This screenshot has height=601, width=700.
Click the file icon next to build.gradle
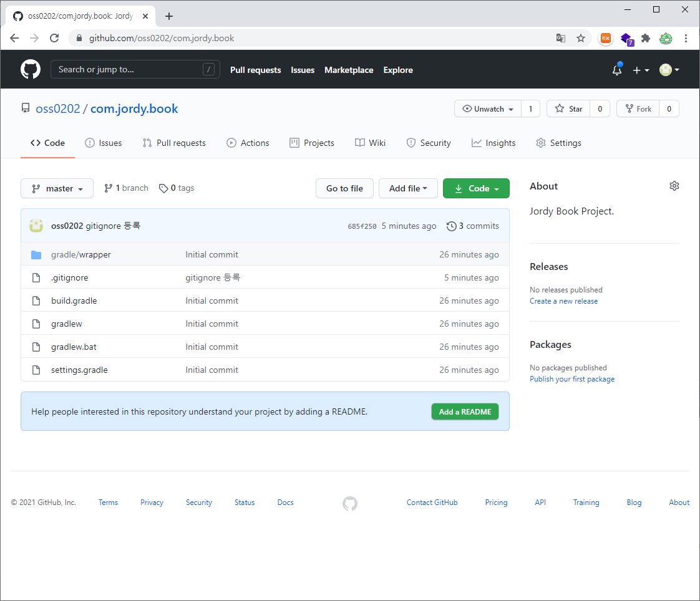36,300
